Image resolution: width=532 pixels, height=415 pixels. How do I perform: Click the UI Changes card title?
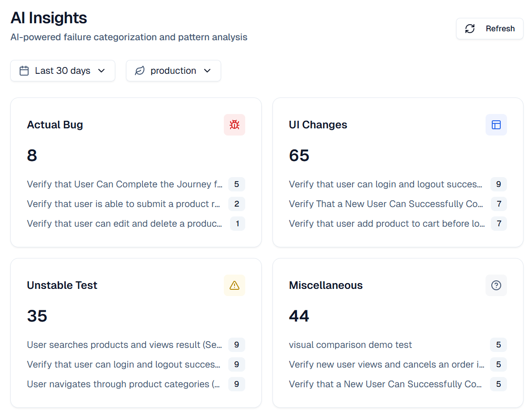(x=318, y=125)
